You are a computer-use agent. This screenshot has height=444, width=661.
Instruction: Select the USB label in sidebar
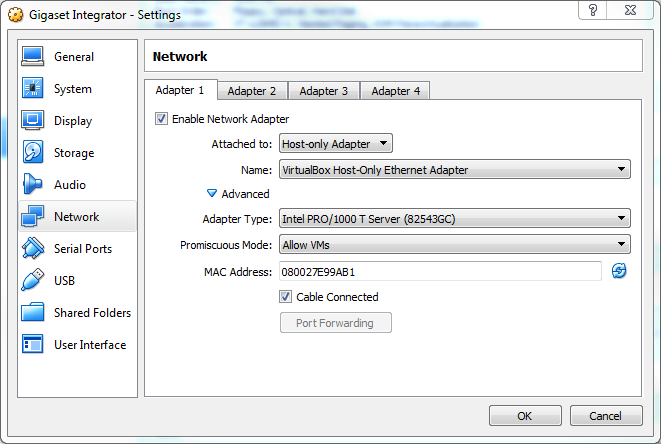(x=64, y=280)
